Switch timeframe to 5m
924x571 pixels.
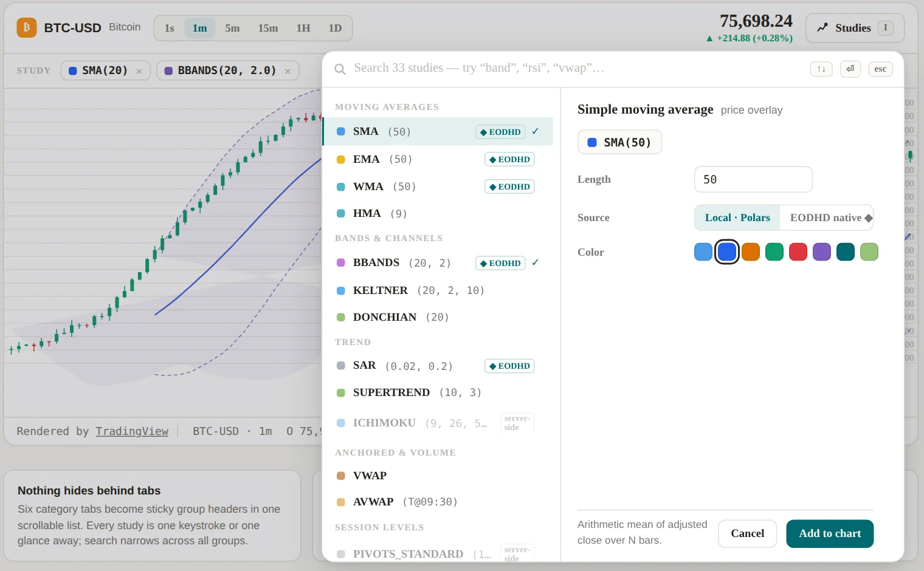232,29
